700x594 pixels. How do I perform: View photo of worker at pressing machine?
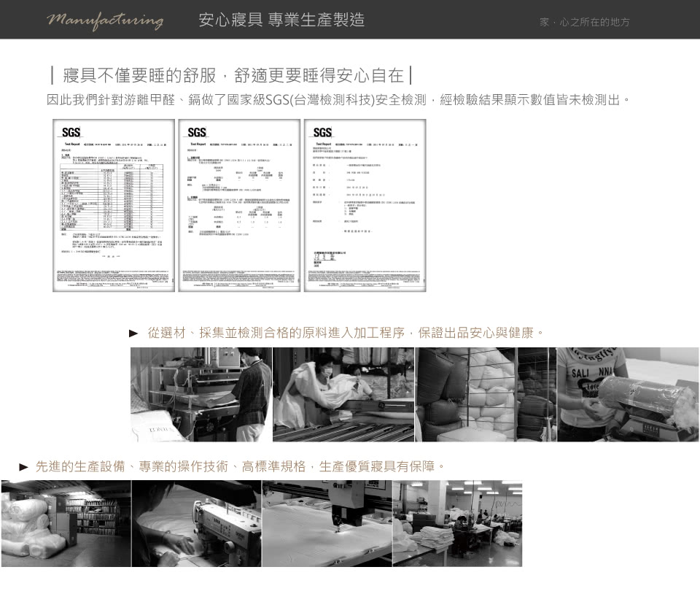(x=201, y=394)
